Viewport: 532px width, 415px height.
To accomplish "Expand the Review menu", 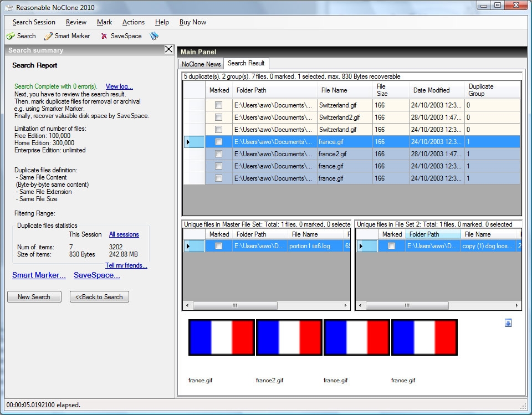I will coord(76,22).
